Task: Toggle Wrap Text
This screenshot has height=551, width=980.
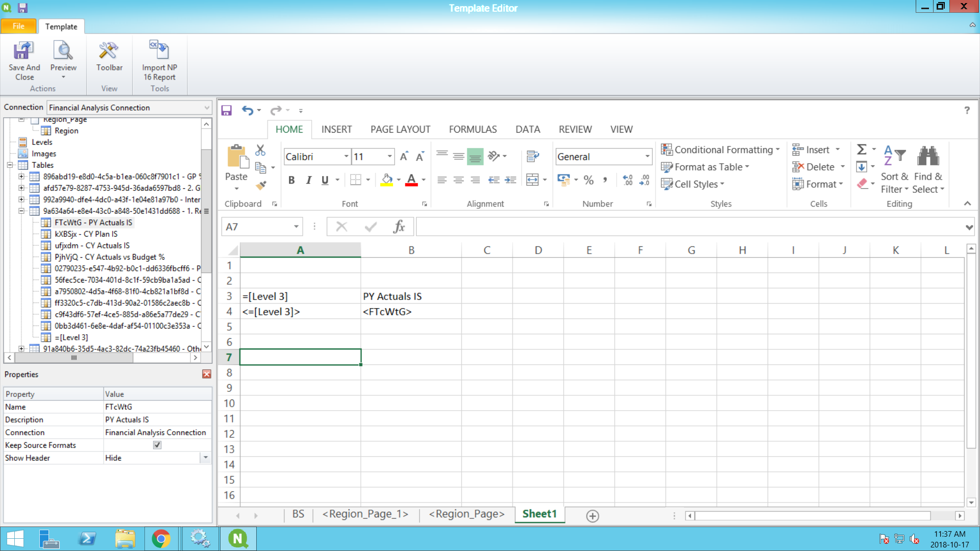Action: click(x=533, y=156)
